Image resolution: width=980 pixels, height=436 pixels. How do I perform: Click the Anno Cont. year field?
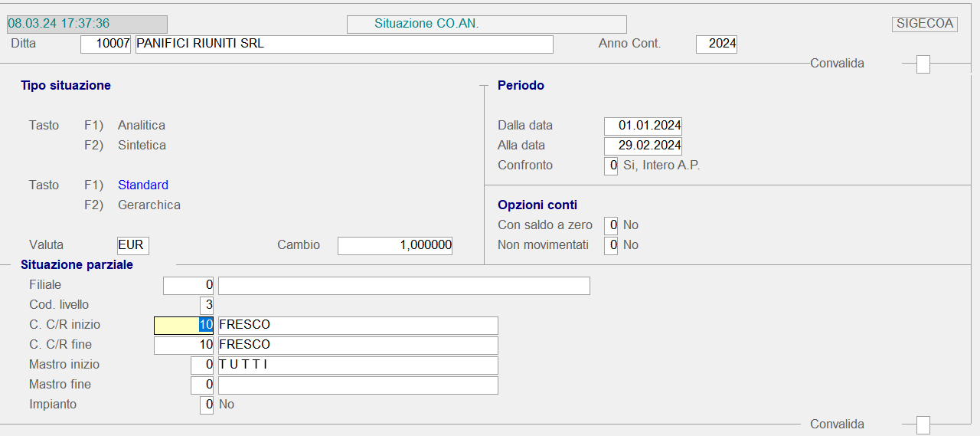tap(716, 44)
